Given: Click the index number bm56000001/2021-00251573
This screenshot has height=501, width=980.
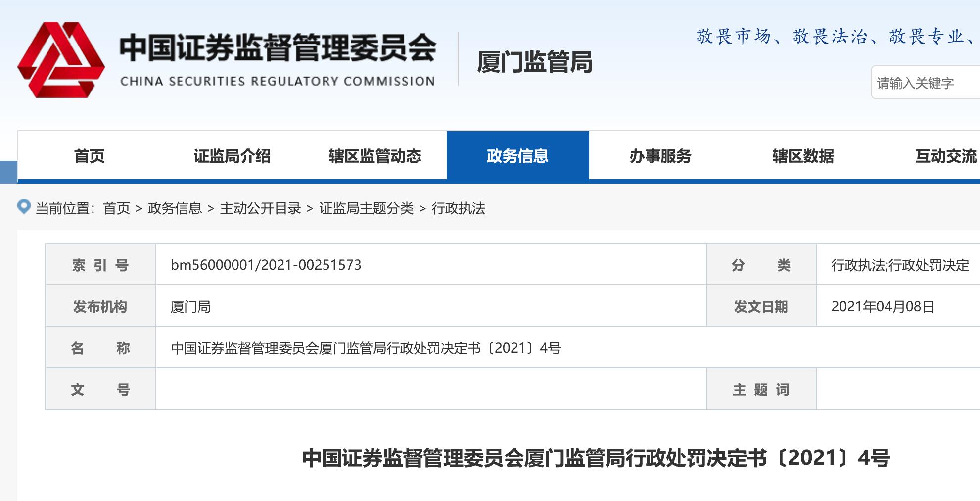Looking at the screenshot, I should (x=266, y=265).
